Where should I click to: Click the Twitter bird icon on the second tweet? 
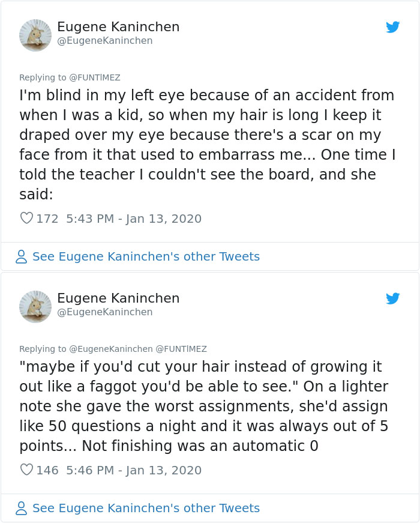tap(393, 298)
